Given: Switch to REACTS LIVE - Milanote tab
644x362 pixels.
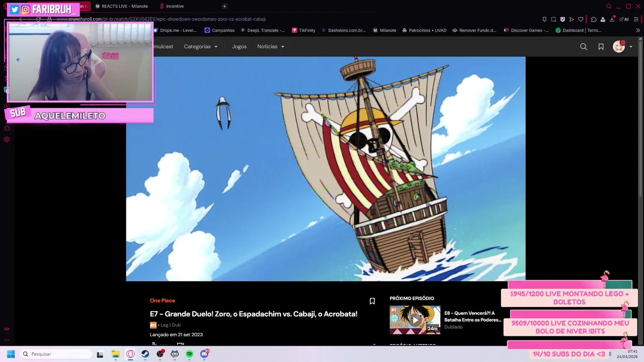Looking at the screenshot, I should [122, 6].
